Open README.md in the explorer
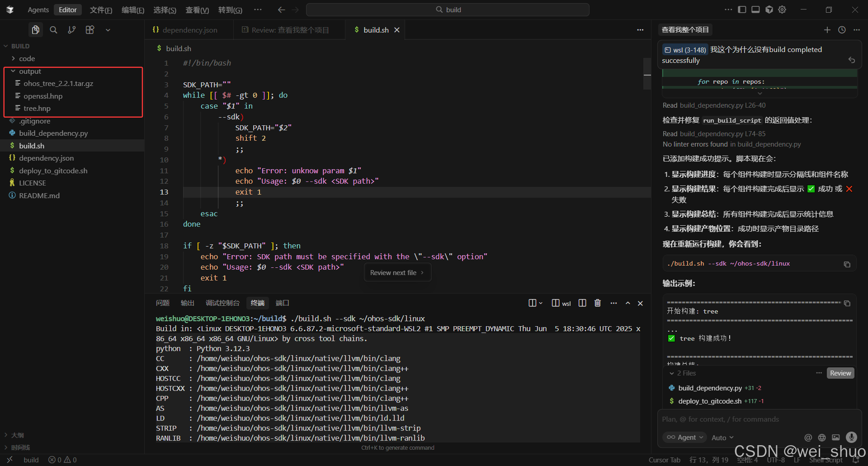 (39, 196)
